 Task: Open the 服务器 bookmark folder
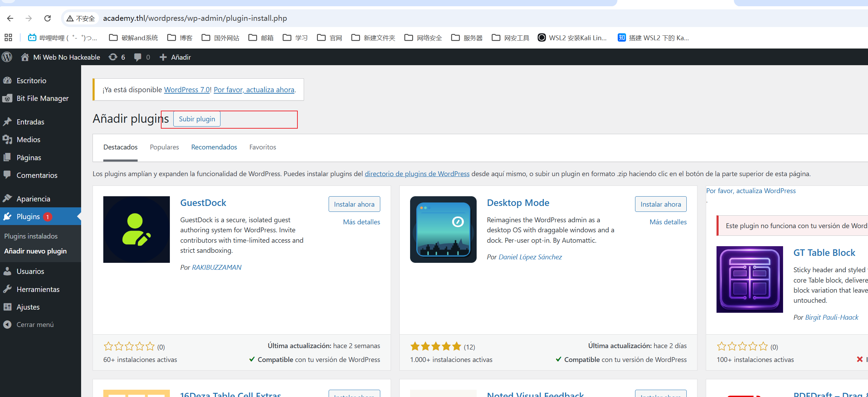[x=467, y=37]
